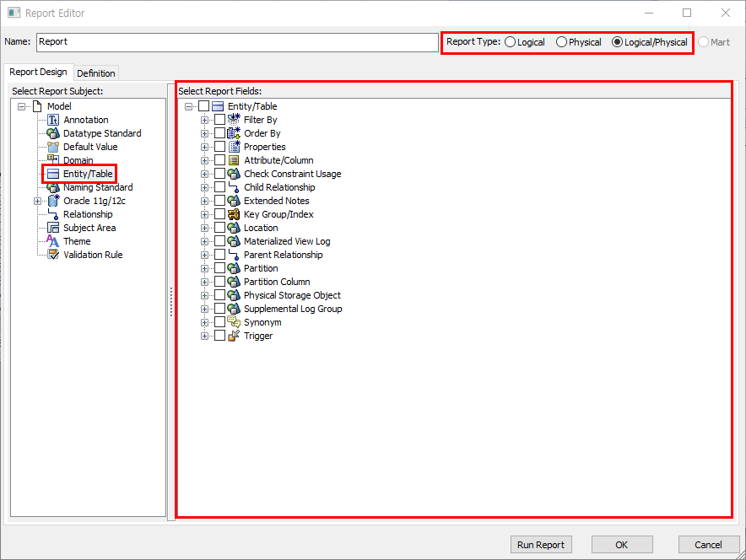Expand the Physical Storage Object node
Screen dimensions: 746x560
pos(204,296)
